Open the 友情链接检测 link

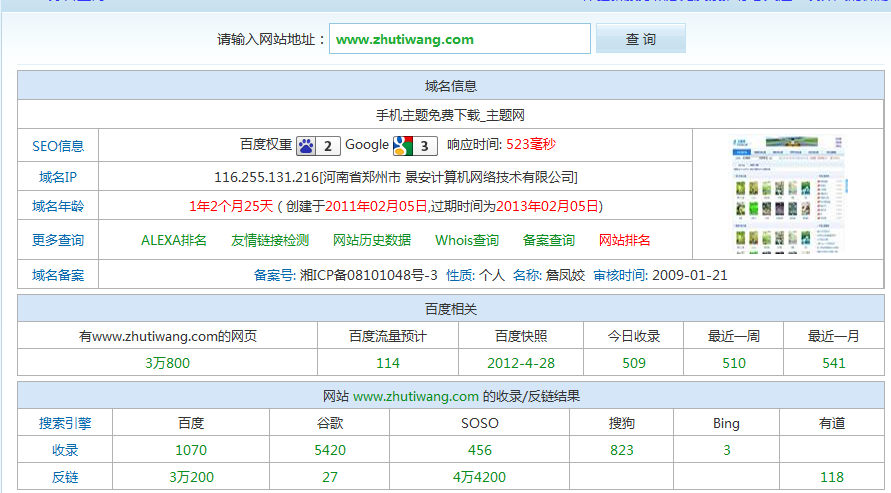pos(270,240)
